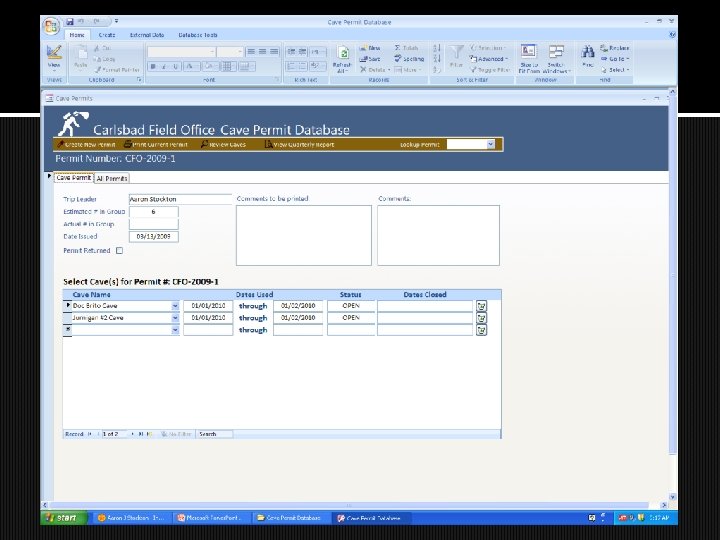720x540 pixels.
Task: Click View Quarterly Report button
Action: point(299,144)
